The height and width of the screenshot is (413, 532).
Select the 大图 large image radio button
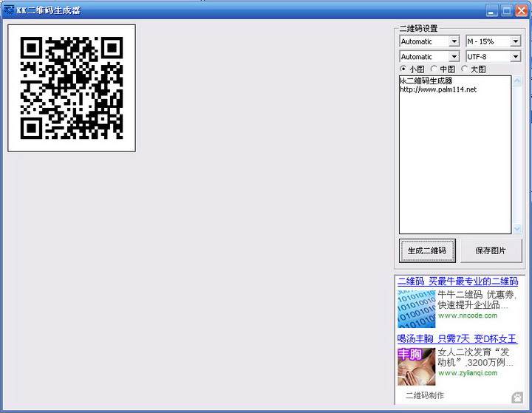click(464, 69)
